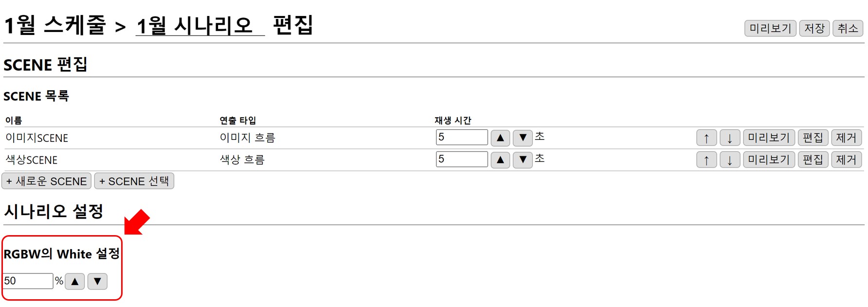868x307 pixels.
Task: Lower RGBW White percentage with down triangle
Action: pyautogui.click(x=97, y=281)
